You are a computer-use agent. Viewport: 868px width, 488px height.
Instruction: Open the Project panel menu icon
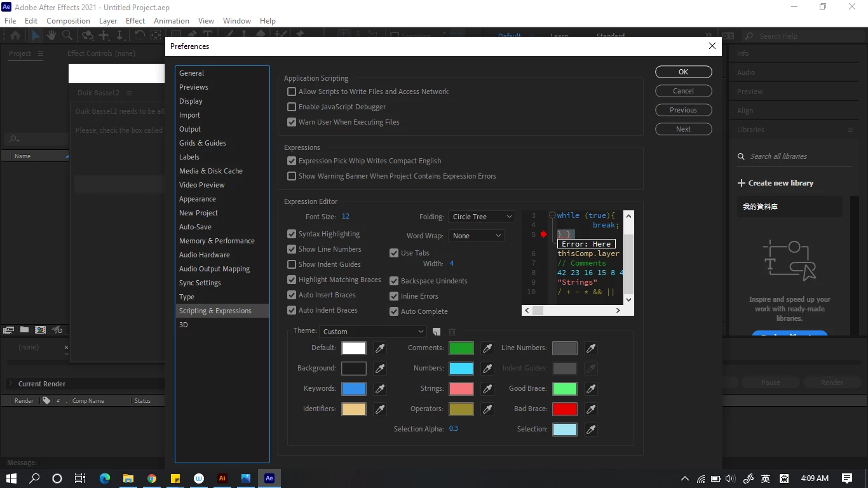41,54
